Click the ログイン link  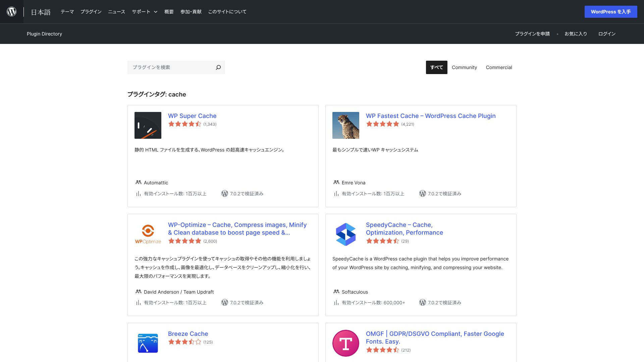point(607,34)
